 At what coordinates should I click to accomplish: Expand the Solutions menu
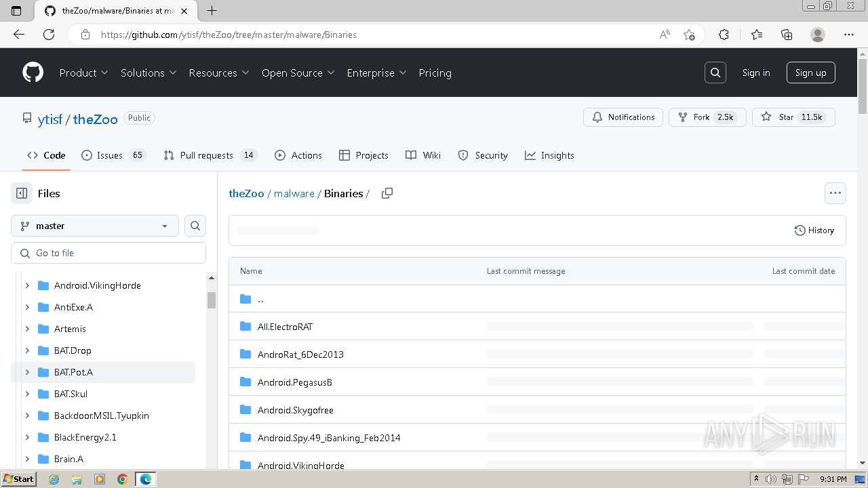pos(149,73)
